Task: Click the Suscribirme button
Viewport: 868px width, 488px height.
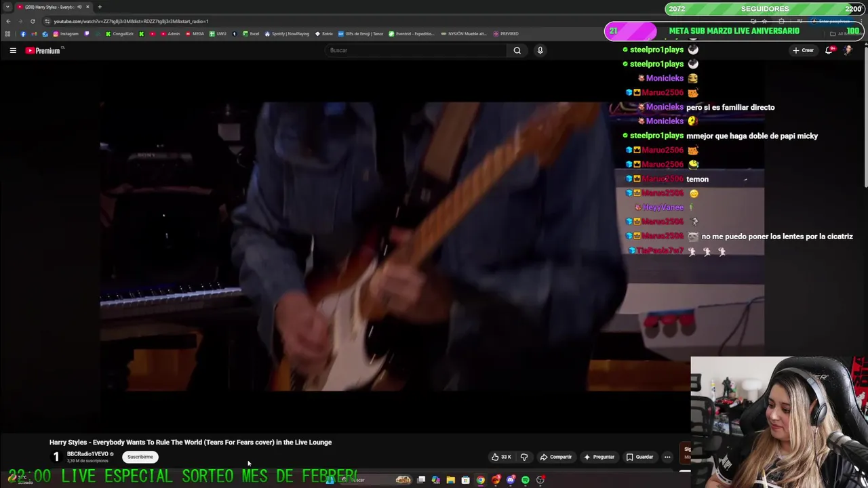Action: click(x=140, y=457)
